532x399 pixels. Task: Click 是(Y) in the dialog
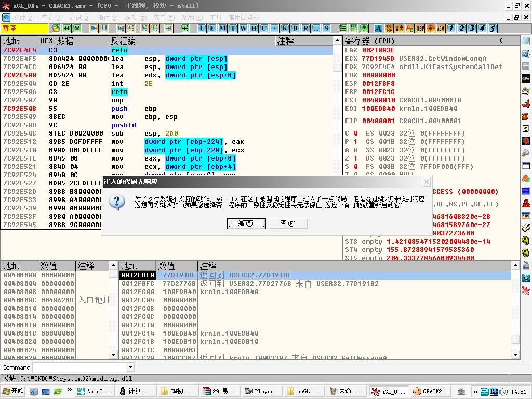click(246, 223)
